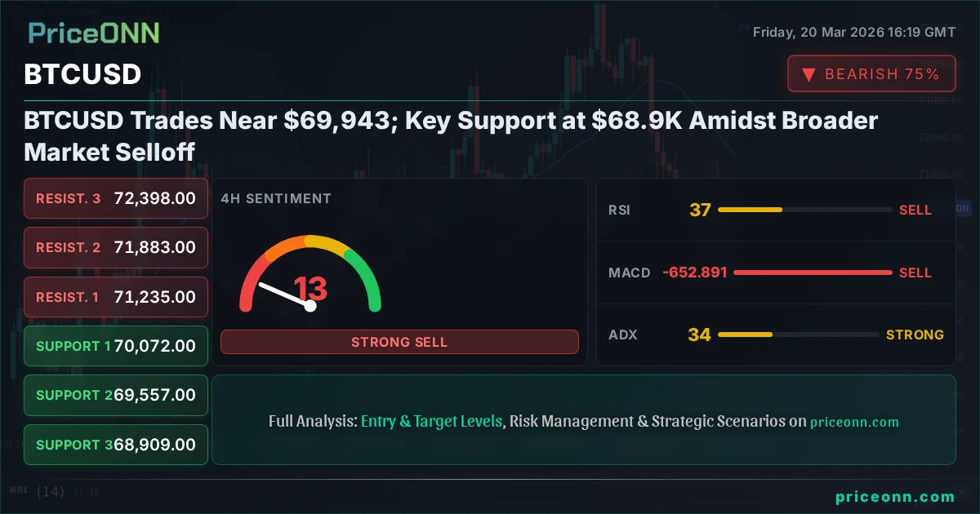Viewport: 980px width, 514px height.
Task: Click the 4H Sentiment label
Action: 276,198
